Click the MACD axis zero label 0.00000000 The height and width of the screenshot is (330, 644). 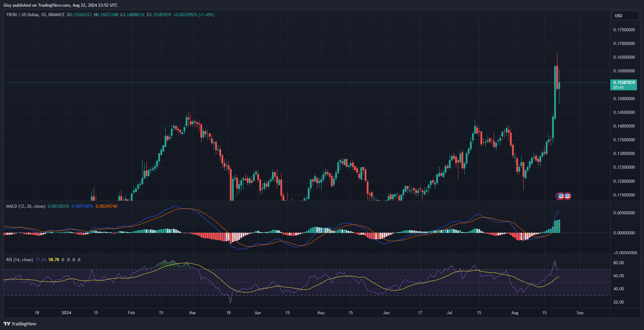click(x=624, y=233)
